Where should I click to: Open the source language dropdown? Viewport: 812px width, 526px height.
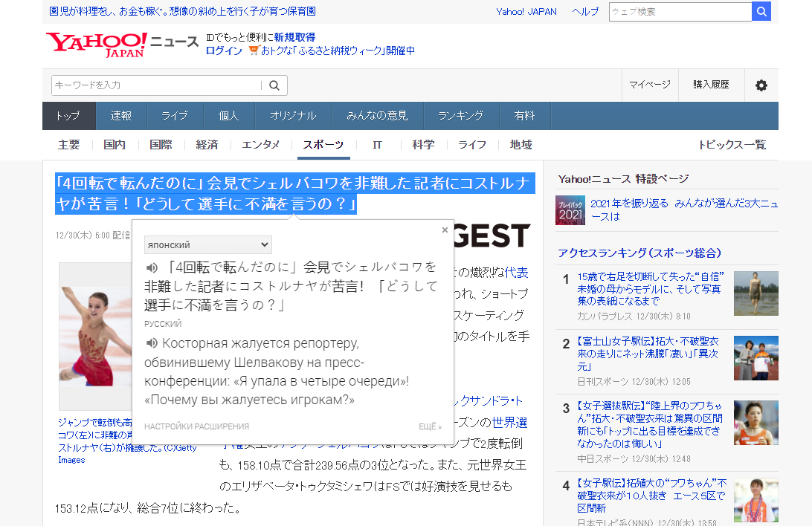click(208, 245)
